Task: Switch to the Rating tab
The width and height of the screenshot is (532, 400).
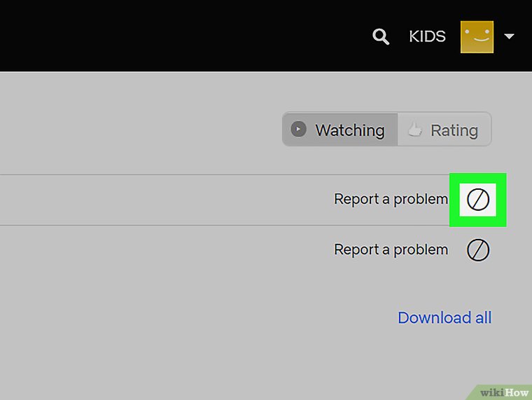Action: coord(444,130)
